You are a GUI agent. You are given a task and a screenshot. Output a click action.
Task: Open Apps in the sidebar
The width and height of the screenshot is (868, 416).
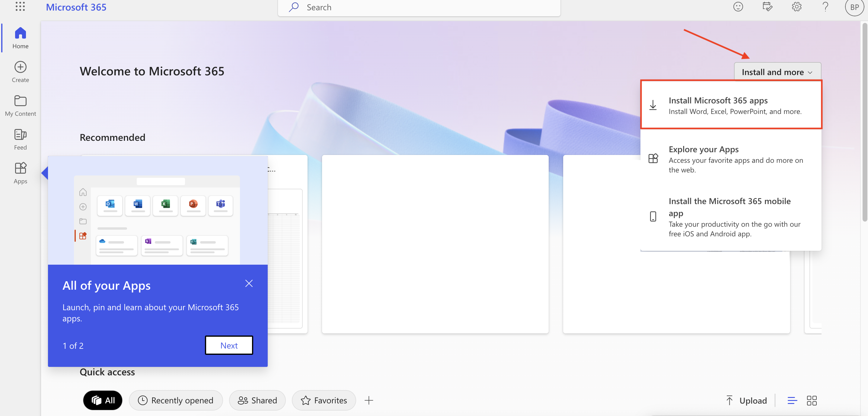(20, 173)
